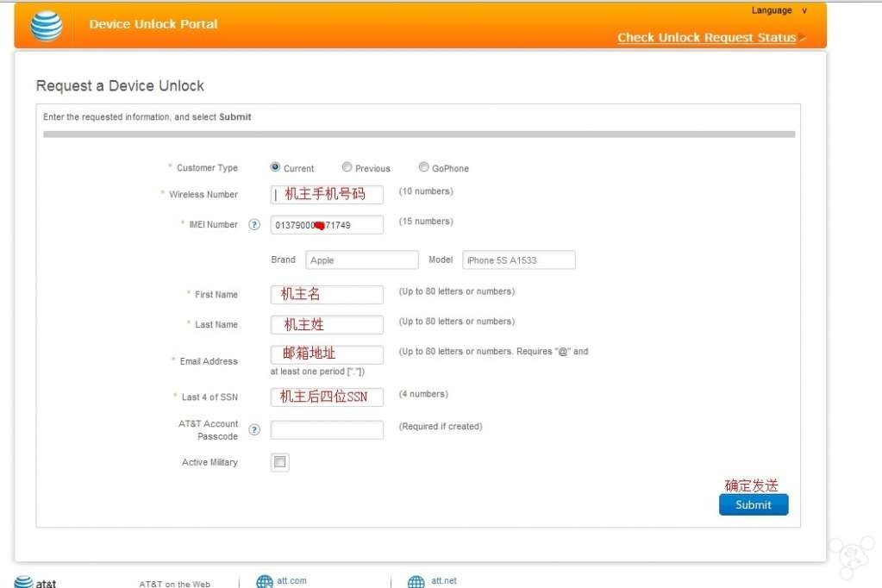Click the AT&T globe logo in the header
This screenshot has height=588, width=882.
pos(45,26)
